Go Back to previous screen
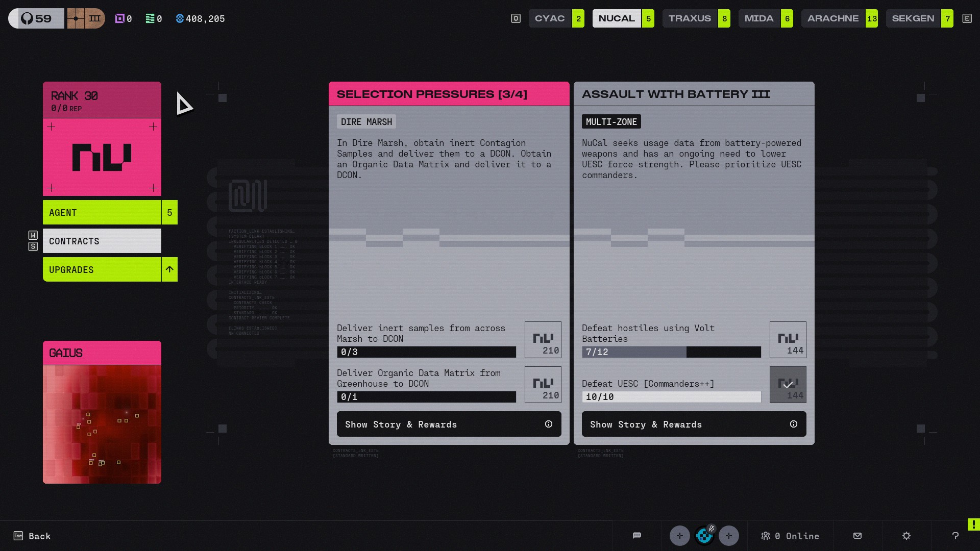 coord(32,536)
